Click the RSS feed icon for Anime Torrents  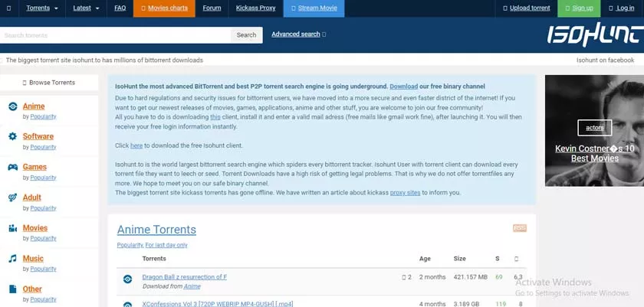tap(520, 228)
